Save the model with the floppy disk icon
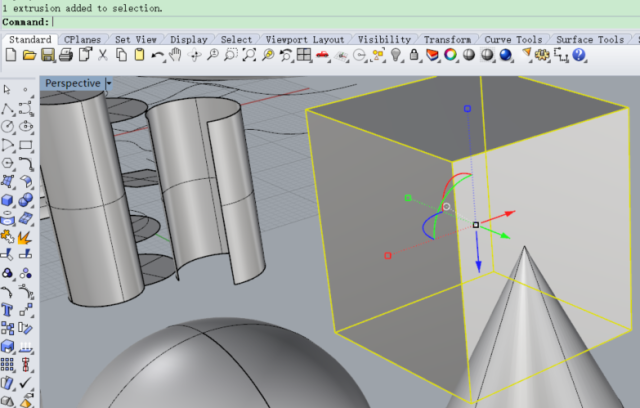 tap(46, 55)
